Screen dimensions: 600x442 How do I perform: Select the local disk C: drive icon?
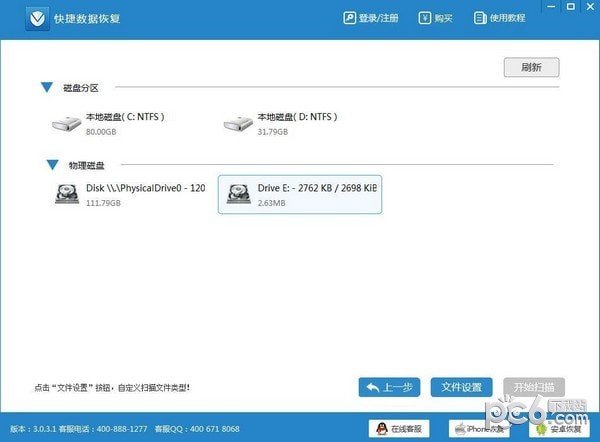coord(68,124)
